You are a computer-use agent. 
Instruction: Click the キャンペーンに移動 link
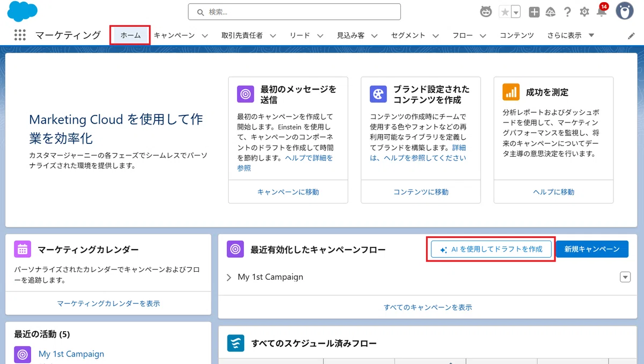pos(288,192)
